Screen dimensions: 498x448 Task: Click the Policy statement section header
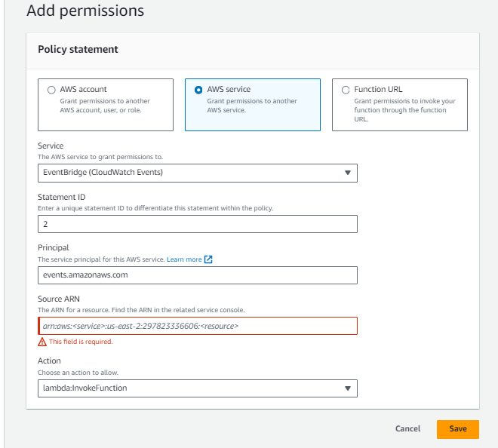click(x=78, y=50)
